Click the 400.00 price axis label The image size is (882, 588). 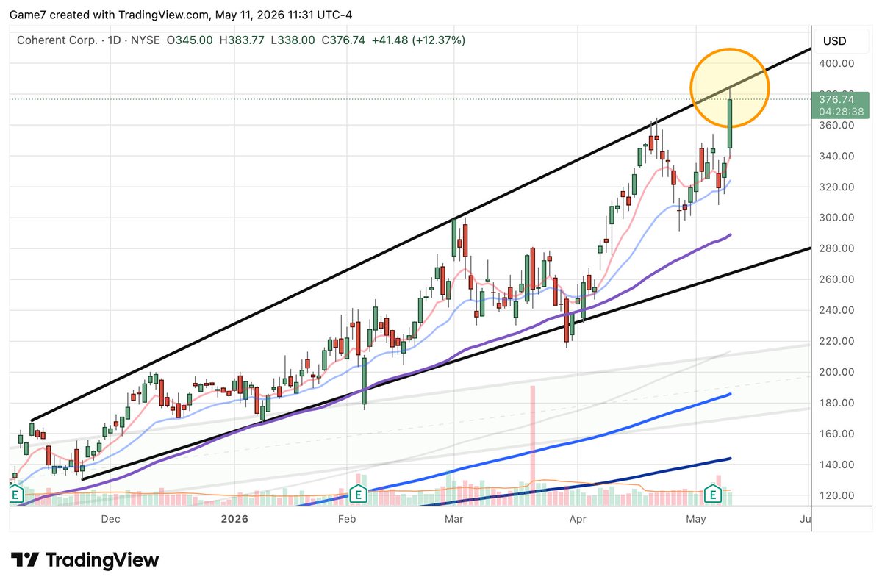tap(836, 64)
